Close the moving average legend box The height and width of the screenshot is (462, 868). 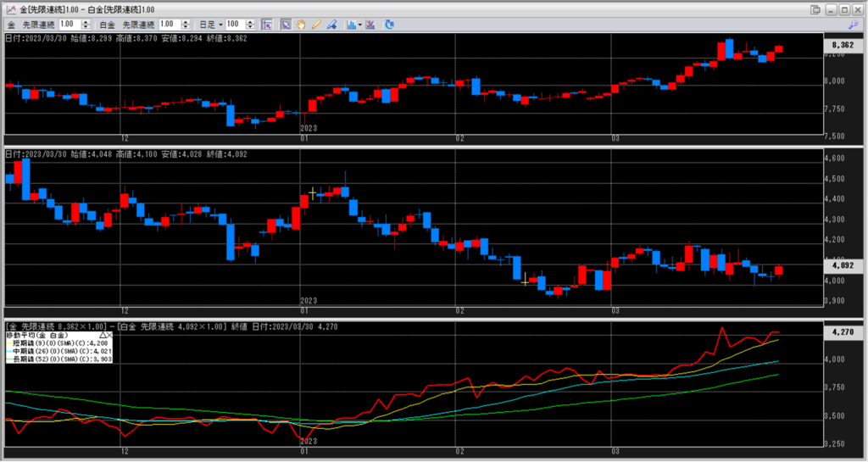[109, 336]
